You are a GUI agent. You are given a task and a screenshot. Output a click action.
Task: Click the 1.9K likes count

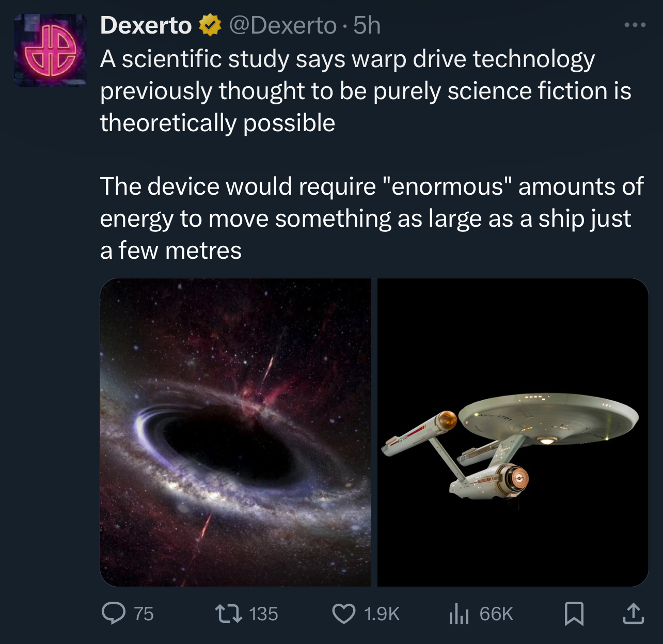(x=382, y=614)
